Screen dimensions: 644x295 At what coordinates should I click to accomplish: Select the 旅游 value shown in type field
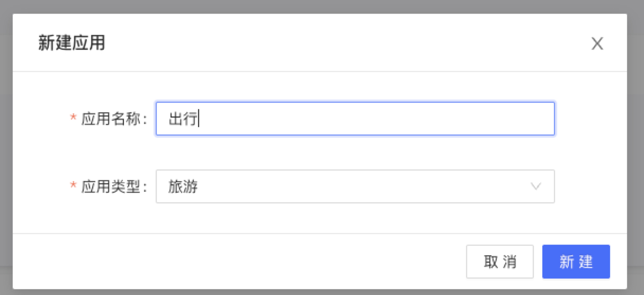coord(183,186)
